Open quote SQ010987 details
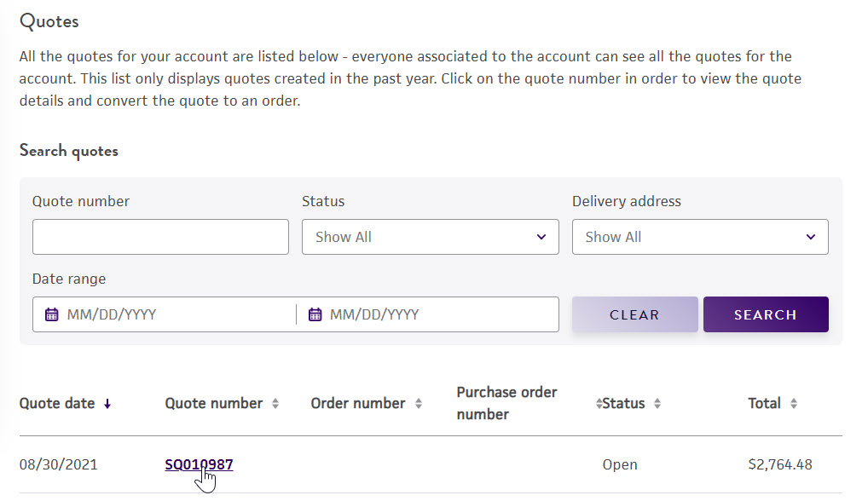This screenshot has width=868, height=501. [x=198, y=464]
